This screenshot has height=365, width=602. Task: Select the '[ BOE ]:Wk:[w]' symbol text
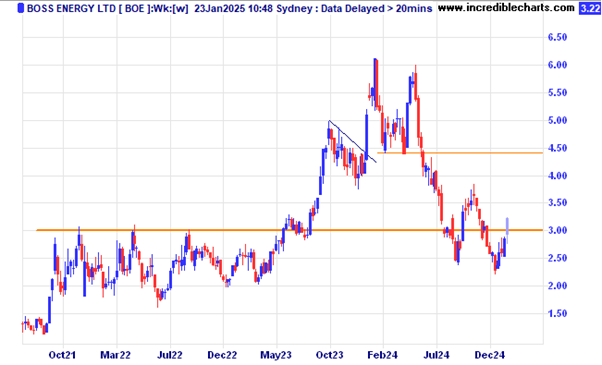[x=154, y=8]
